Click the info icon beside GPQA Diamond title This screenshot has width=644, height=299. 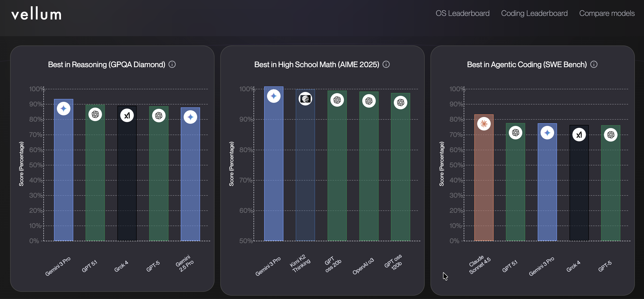[172, 65]
